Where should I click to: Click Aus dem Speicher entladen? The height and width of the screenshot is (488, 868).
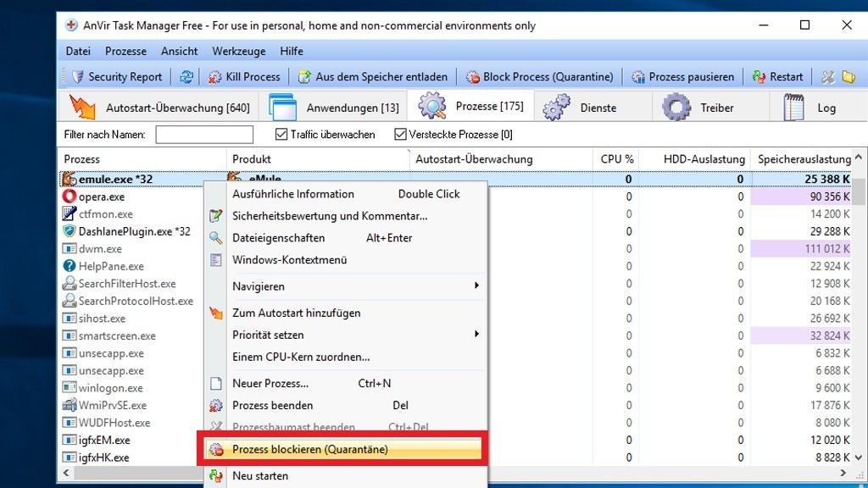click(373, 77)
